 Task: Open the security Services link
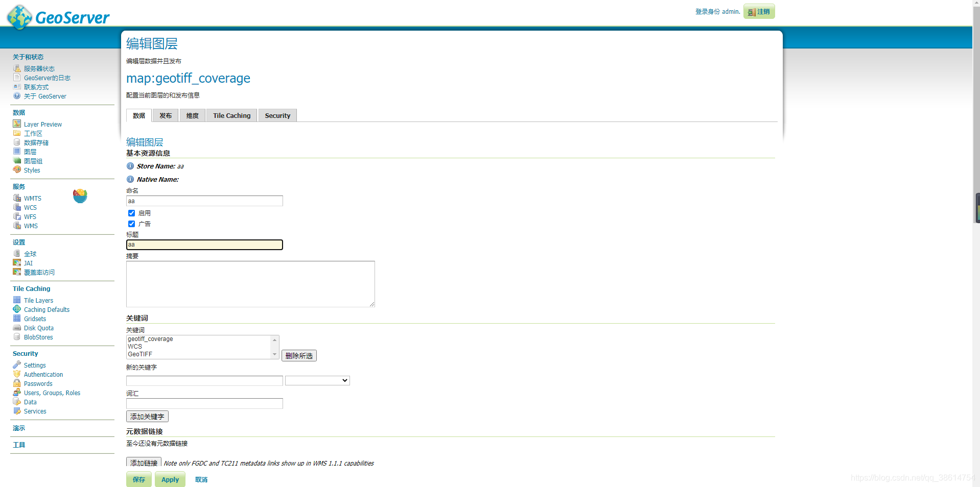(35, 411)
